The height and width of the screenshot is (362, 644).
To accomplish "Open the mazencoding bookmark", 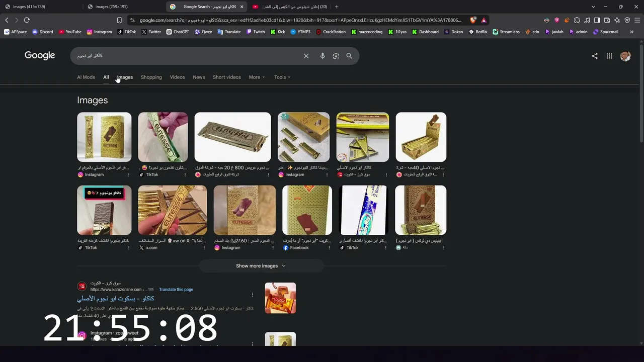I will (367, 32).
